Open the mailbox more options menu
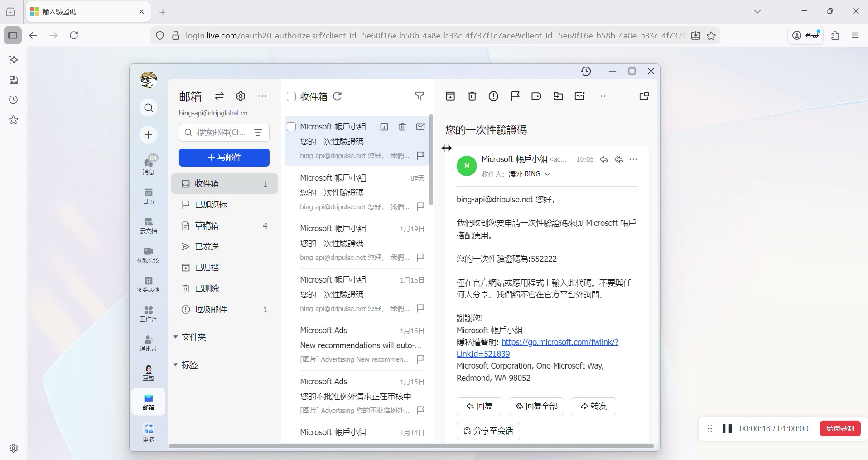Viewport: 868px width, 460px height. pyautogui.click(x=262, y=96)
